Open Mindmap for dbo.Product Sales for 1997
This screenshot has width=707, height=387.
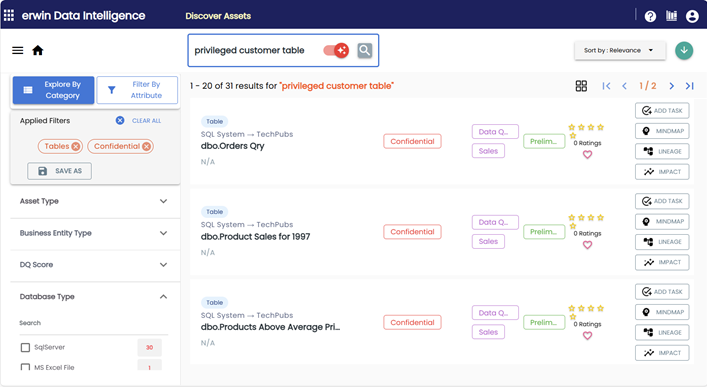click(x=662, y=221)
